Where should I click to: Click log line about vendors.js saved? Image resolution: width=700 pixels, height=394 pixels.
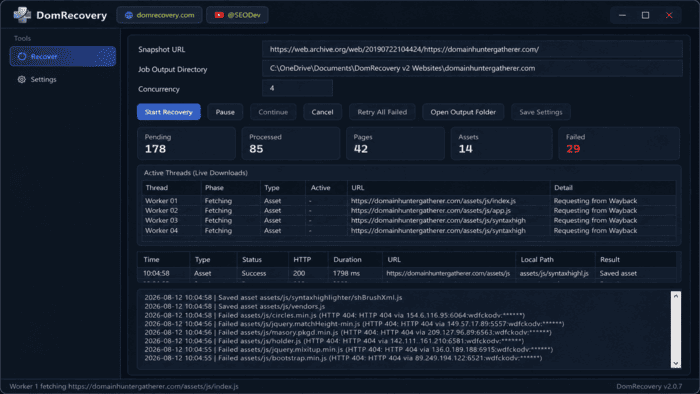tap(234, 307)
